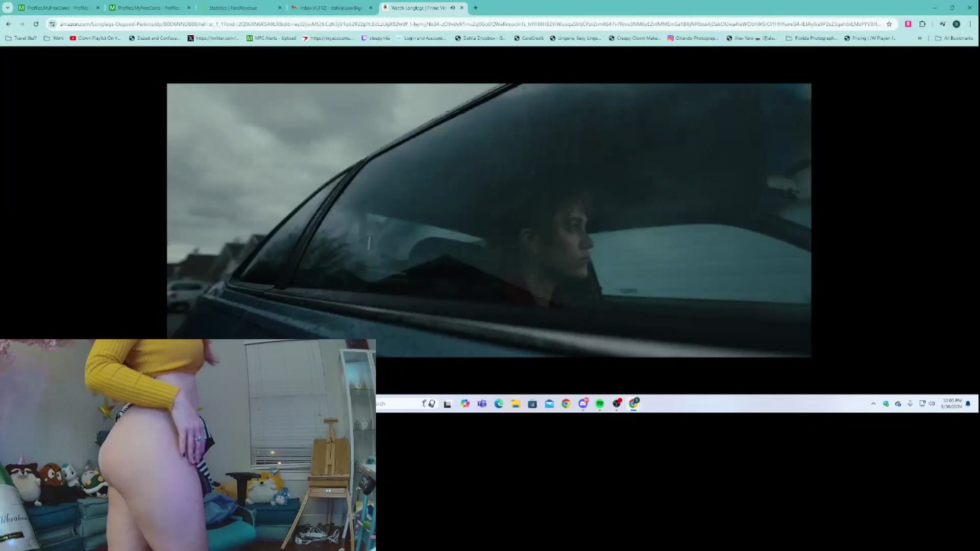Open the sleepymia Twitch bookmark
The height and width of the screenshot is (551, 980).
376,38
